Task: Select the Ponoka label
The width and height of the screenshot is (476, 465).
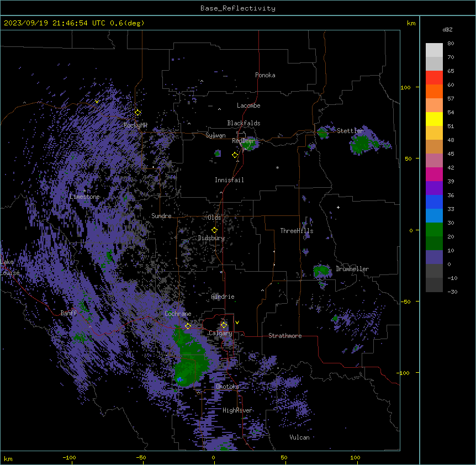Action: (265, 75)
